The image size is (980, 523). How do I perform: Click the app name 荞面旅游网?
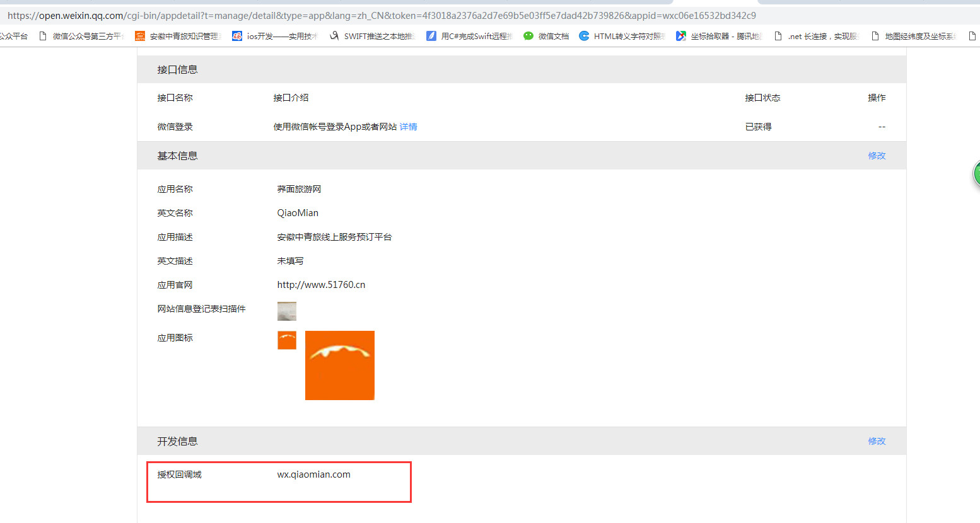click(x=299, y=189)
